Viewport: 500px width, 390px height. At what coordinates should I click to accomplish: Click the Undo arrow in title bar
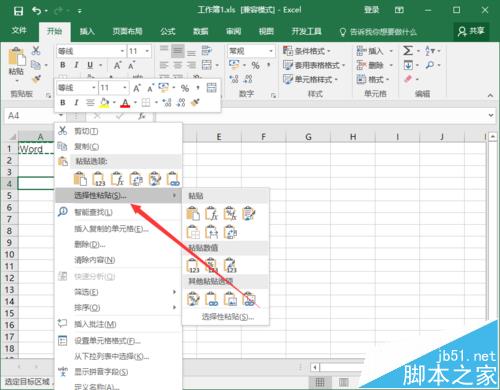coord(36,11)
